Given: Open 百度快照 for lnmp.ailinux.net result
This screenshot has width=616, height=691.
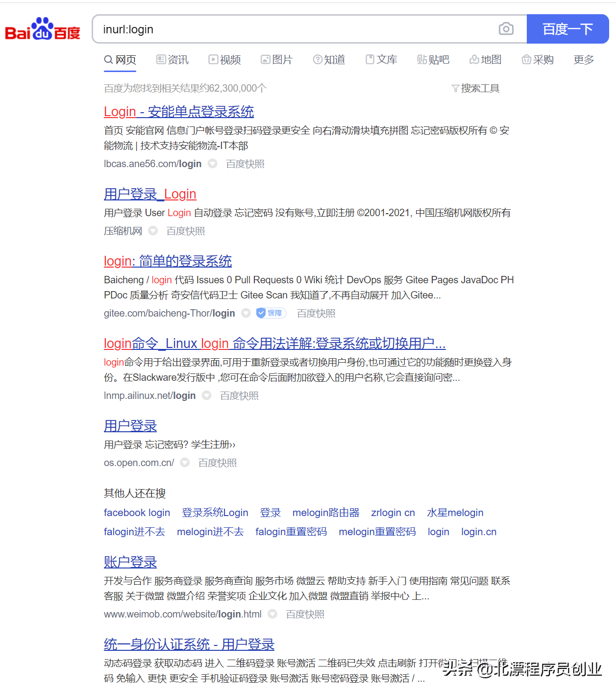Looking at the screenshot, I should pyautogui.click(x=239, y=395).
